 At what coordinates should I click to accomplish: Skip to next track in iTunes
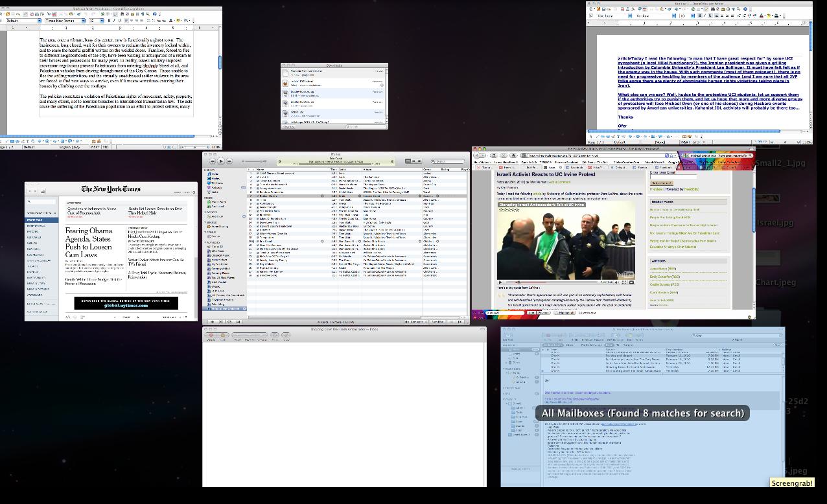click(229, 161)
